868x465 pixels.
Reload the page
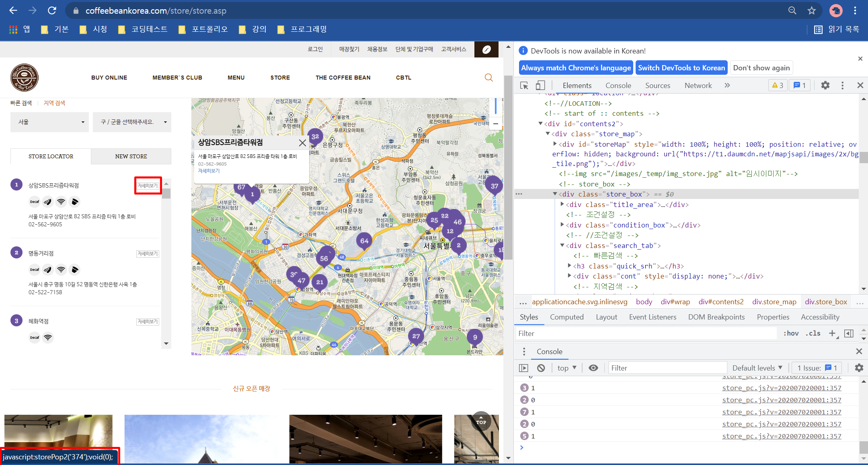(52, 11)
